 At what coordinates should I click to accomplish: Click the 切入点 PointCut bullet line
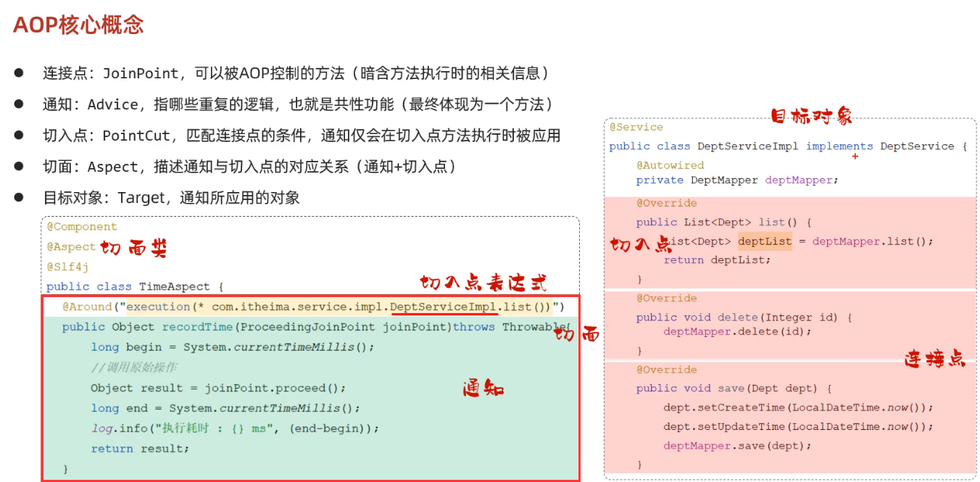[x=302, y=136]
